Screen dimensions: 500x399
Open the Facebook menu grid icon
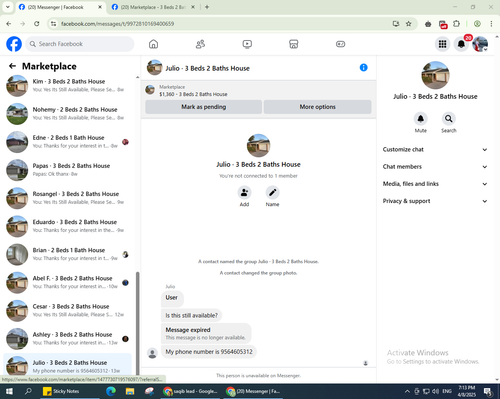[442, 44]
